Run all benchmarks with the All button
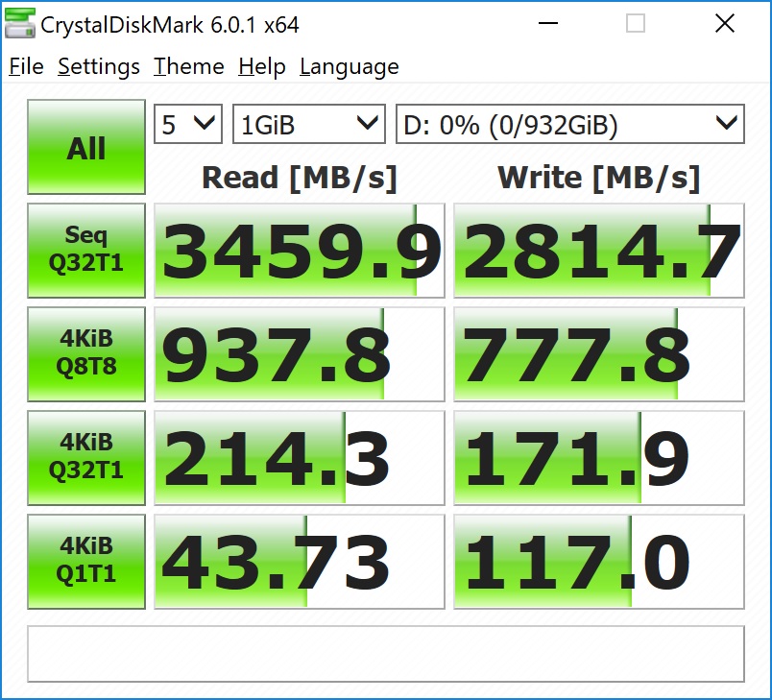Image resolution: width=772 pixels, height=700 pixels. point(86,147)
